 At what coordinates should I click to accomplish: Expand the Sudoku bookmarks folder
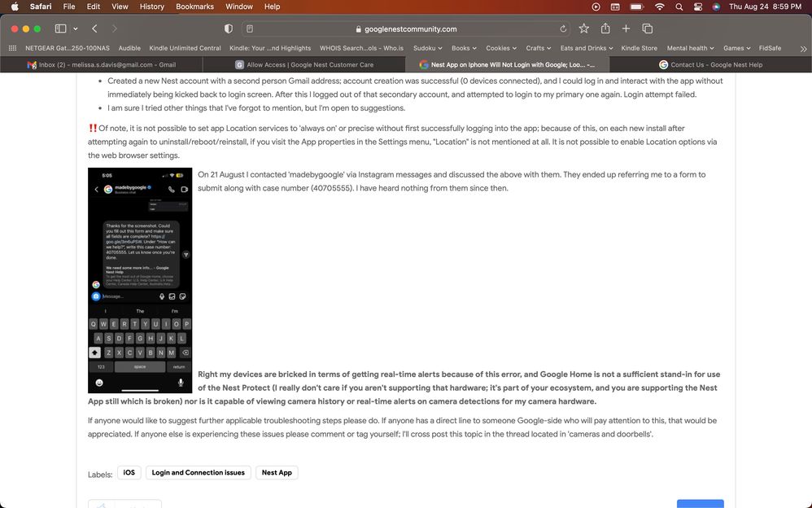pos(427,48)
